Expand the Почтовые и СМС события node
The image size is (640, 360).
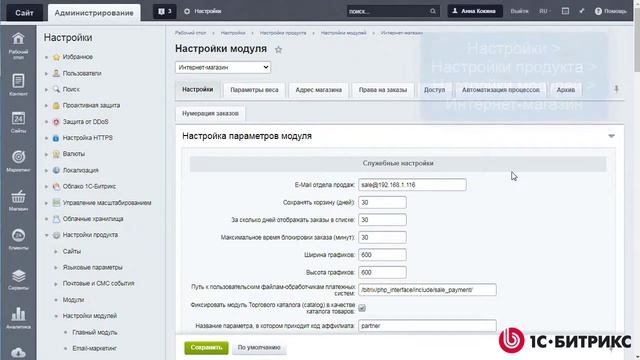(56, 284)
